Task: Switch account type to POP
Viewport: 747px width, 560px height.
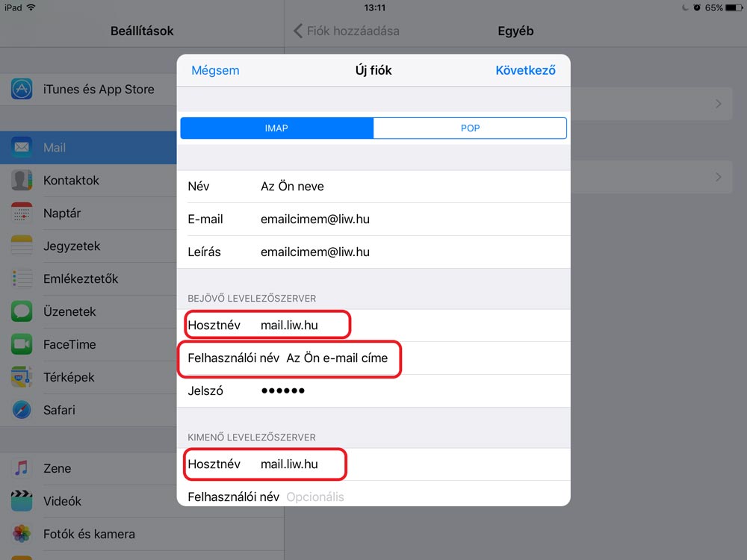Action: tap(470, 128)
